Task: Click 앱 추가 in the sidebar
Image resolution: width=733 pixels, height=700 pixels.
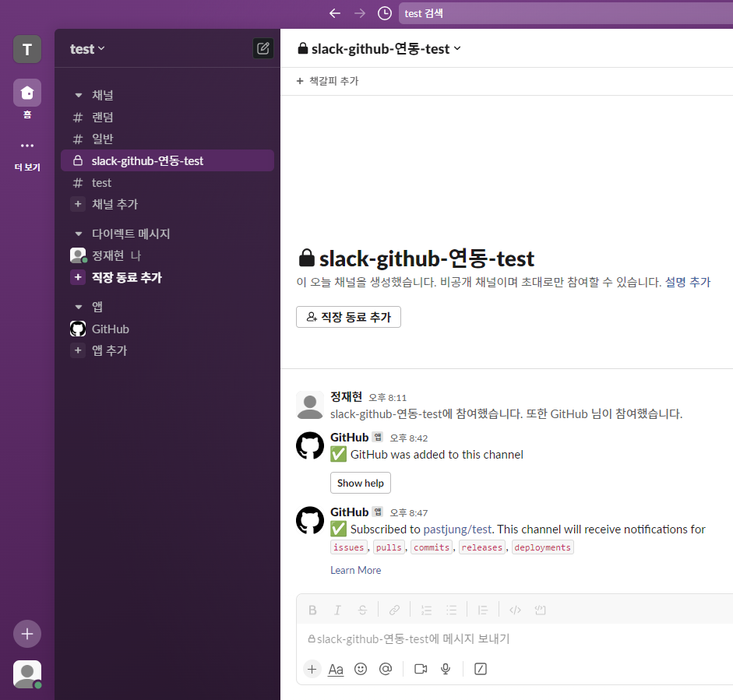Action: coord(167,350)
